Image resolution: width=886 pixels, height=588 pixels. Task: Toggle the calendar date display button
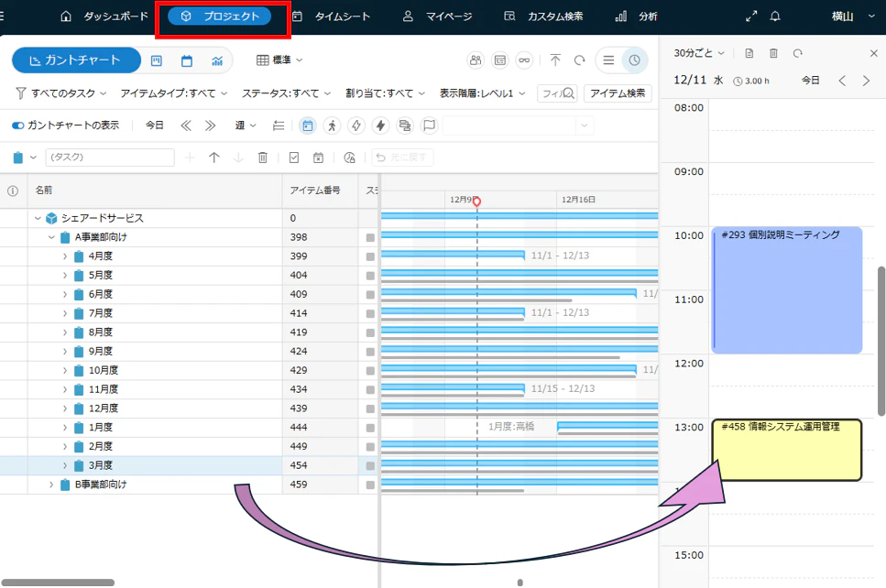[x=307, y=125]
